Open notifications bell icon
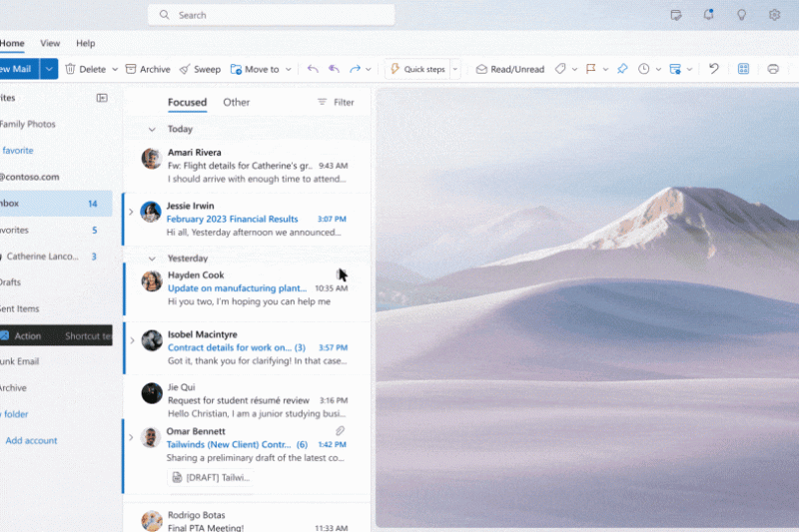The image size is (799, 532). point(708,15)
